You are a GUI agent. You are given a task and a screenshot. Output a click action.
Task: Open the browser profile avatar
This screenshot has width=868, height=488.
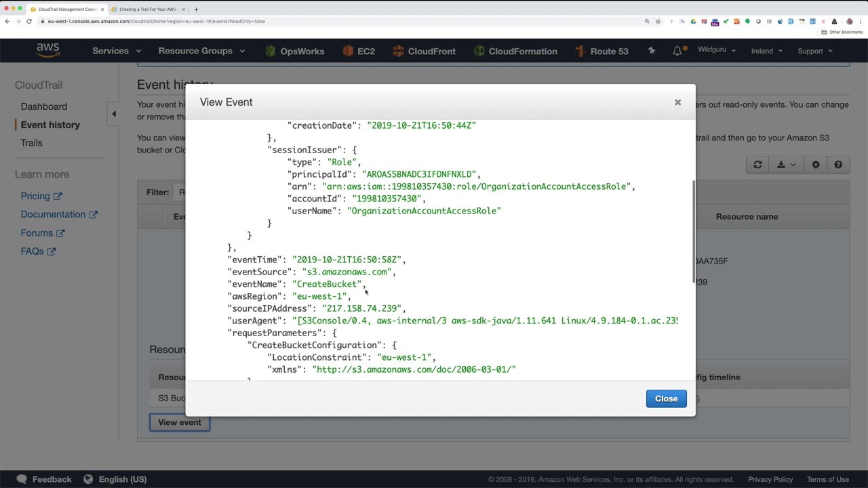849,21
